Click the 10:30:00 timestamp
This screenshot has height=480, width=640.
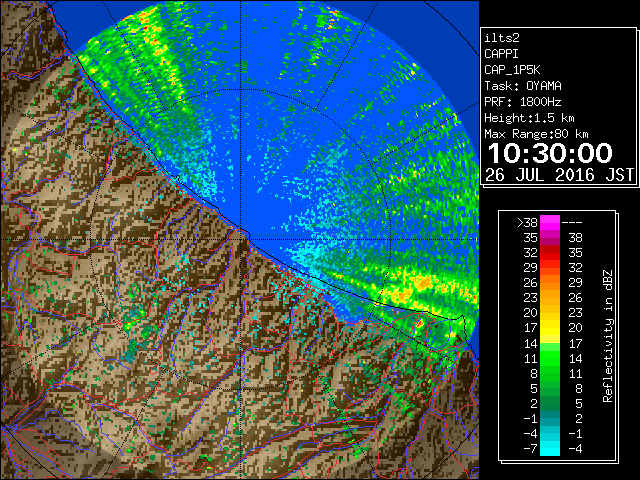(x=550, y=153)
